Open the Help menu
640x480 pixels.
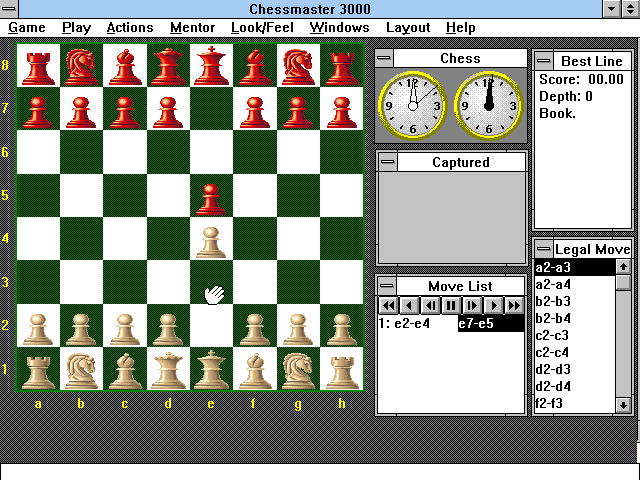point(460,27)
